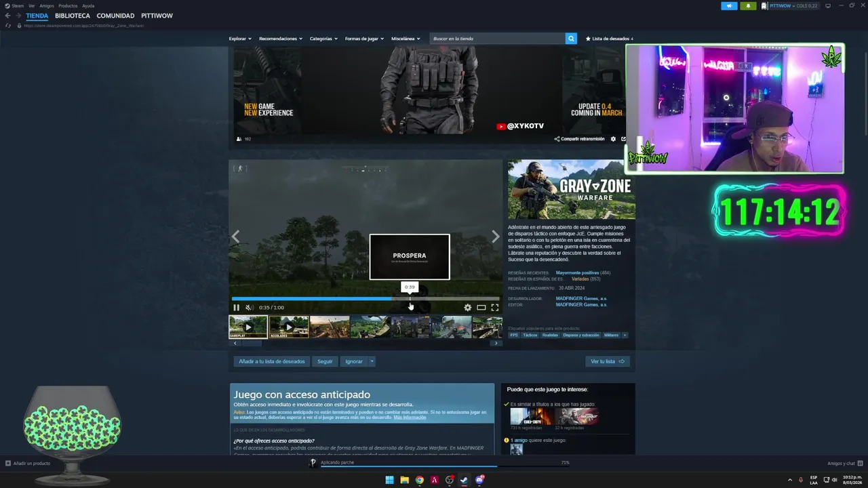868x488 pixels.
Task: Seek on the trailer progress bar
Action: (366, 298)
